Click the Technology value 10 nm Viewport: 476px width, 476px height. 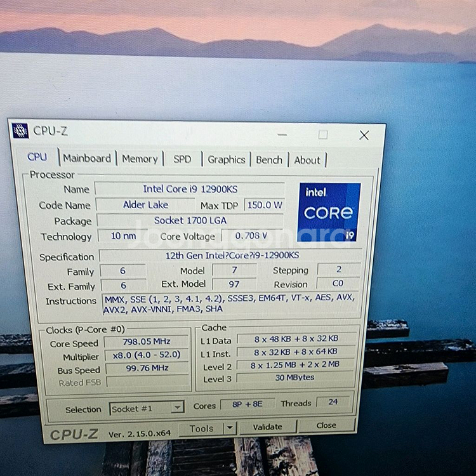click(123, 236)
